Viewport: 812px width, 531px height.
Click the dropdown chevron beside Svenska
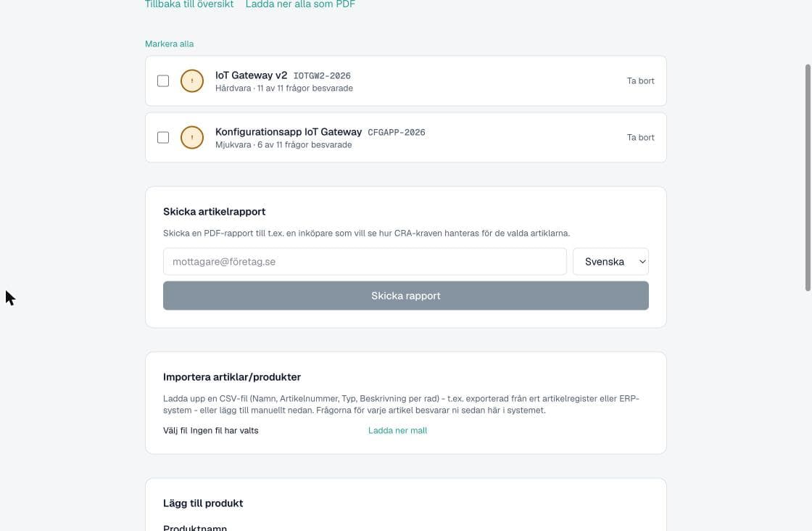click(x=642, y=262)
